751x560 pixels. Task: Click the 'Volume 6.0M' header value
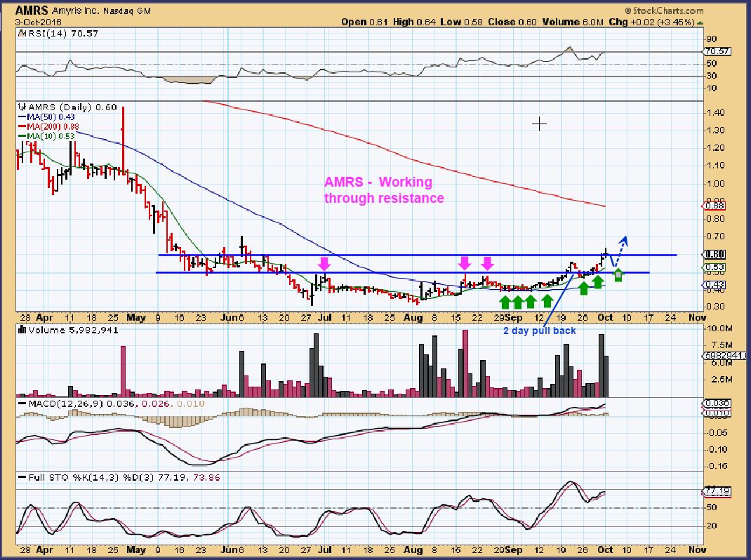click(573, 22)
